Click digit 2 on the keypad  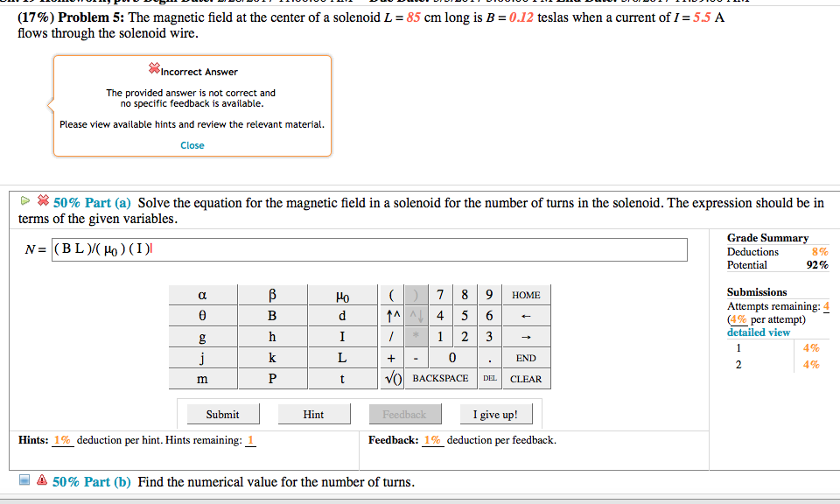(465, 337)
